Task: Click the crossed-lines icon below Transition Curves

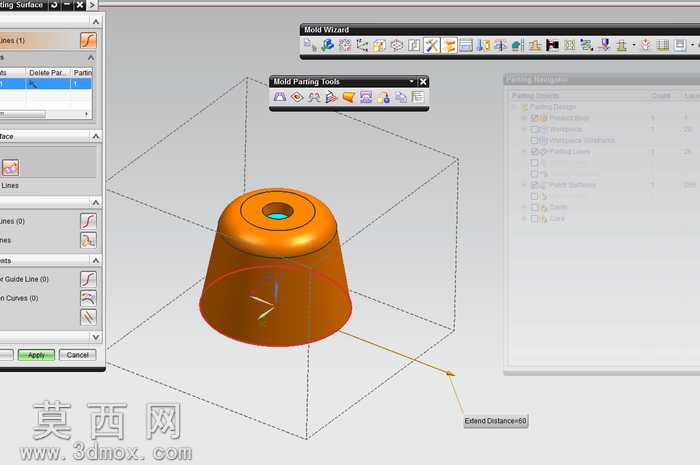Action: click(88, 317)
